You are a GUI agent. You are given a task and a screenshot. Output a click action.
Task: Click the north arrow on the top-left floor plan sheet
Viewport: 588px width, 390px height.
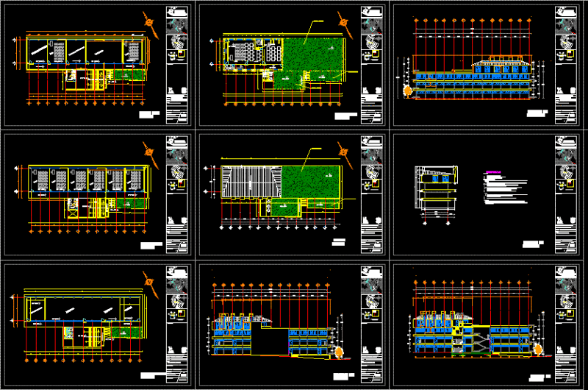151,25
